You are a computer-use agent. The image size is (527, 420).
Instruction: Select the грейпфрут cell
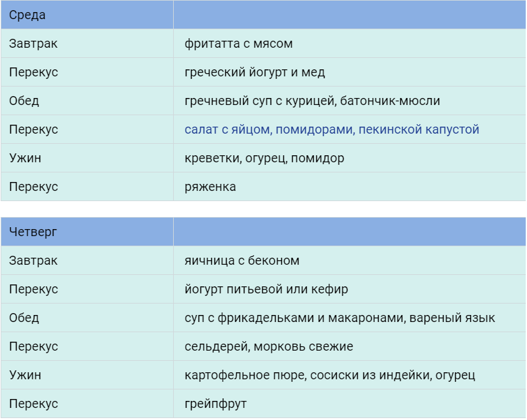coord(349,403)
